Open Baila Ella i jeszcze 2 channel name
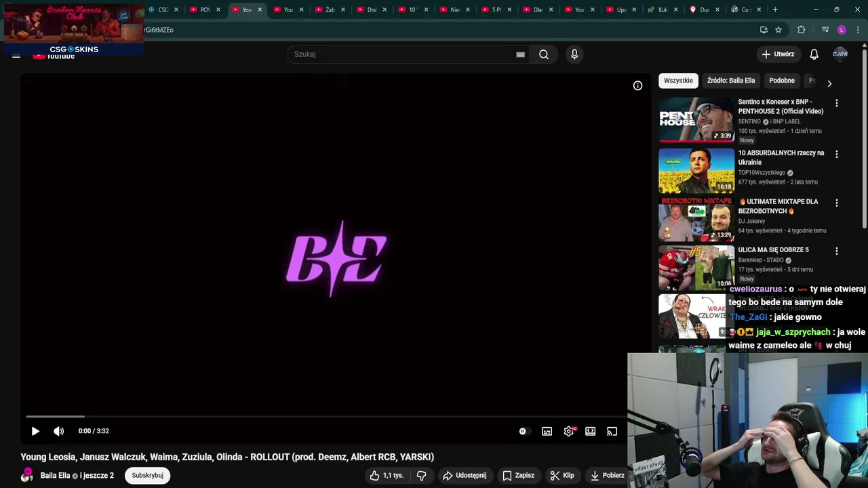Image resolution: width=868 pixels, height=488 pixels. (77, 476)
